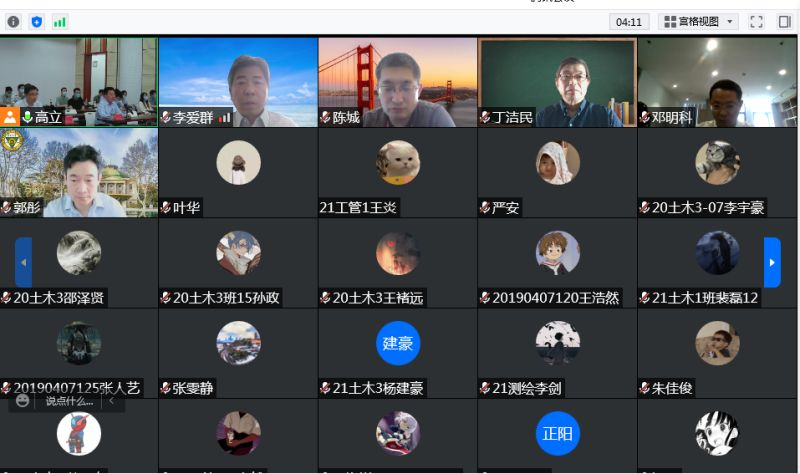
Task: Click the muted microphone icon for 陈城
Action: pos(325,117)
